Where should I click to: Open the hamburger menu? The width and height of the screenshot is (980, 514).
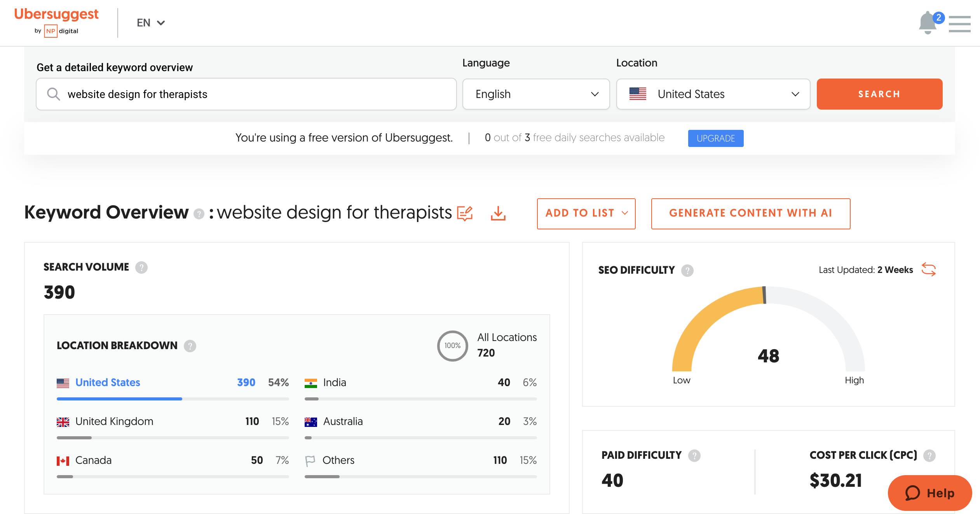(959, 24)
